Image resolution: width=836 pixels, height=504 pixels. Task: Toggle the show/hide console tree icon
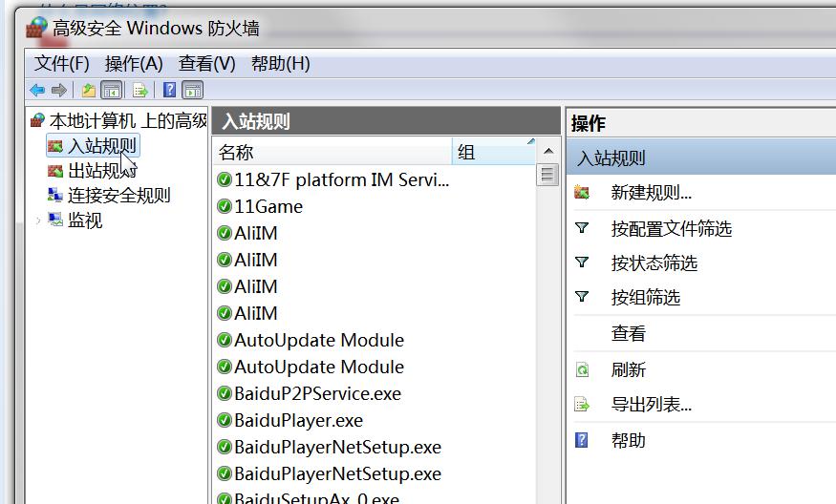[112, 90]
